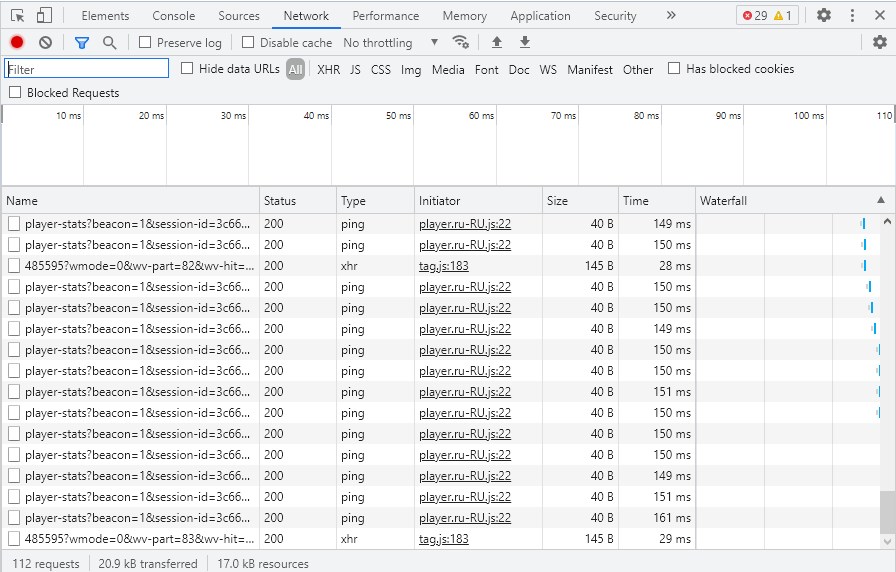Open network search magnifier icon
Screen dimensions: 896x572
pos(109,42)
